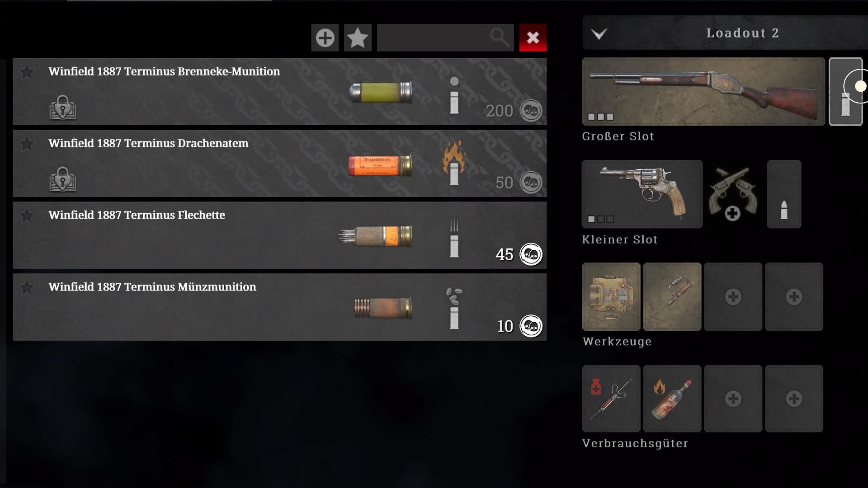Select the Winfield 1887 Terminus Drachenatem entry

coord(280,164)
